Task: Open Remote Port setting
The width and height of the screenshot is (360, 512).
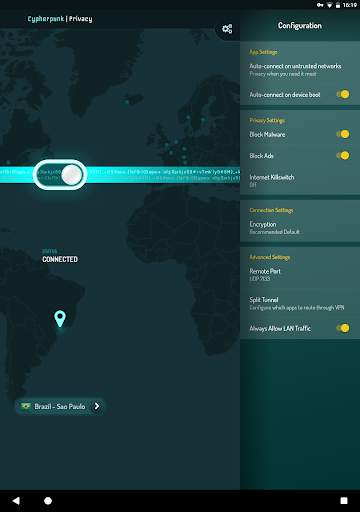Action: coord(300,274)
